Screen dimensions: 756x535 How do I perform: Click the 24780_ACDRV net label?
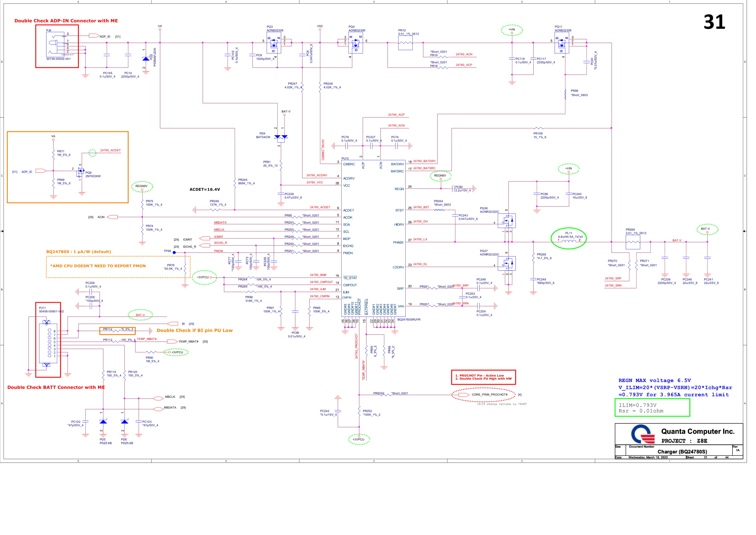click(x=317, y=175)
